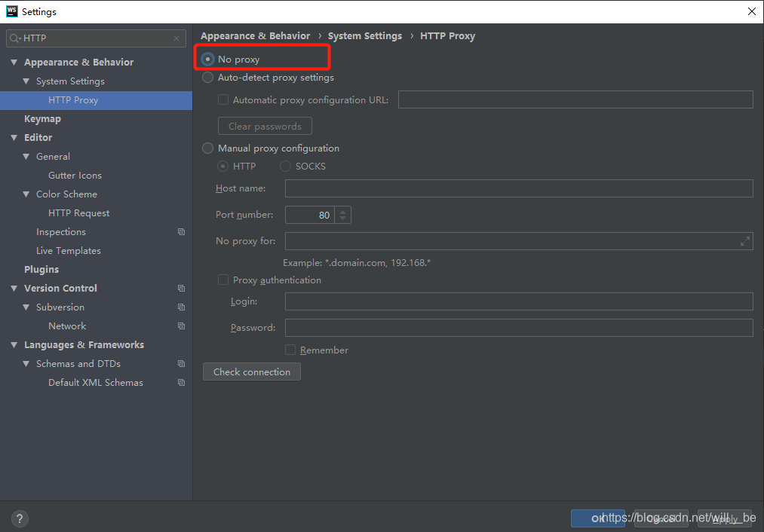The height and width of the screenshot is (532, 764).
Task: Click the Port number field showing 80
Action: [x=310, y=215]
